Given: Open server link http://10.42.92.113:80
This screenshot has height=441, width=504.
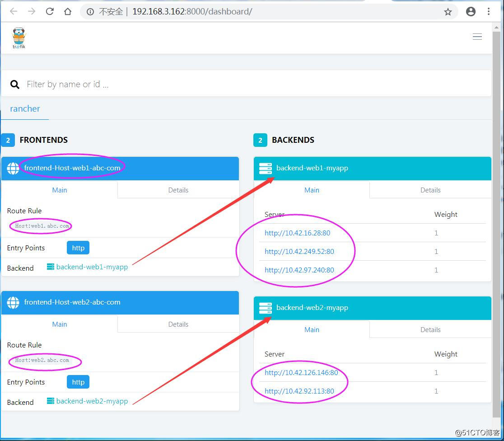Looking at the screenshot, I should [299, 391].
